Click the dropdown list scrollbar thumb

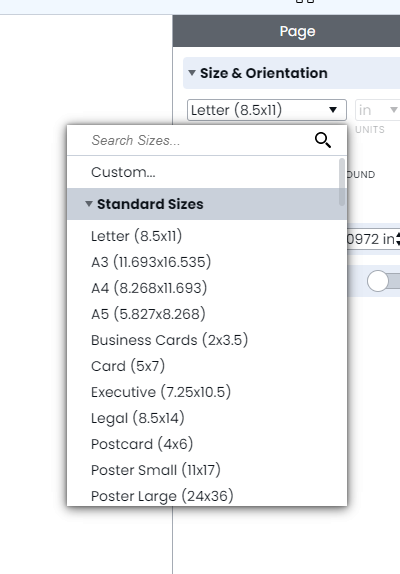pos(342,182)
